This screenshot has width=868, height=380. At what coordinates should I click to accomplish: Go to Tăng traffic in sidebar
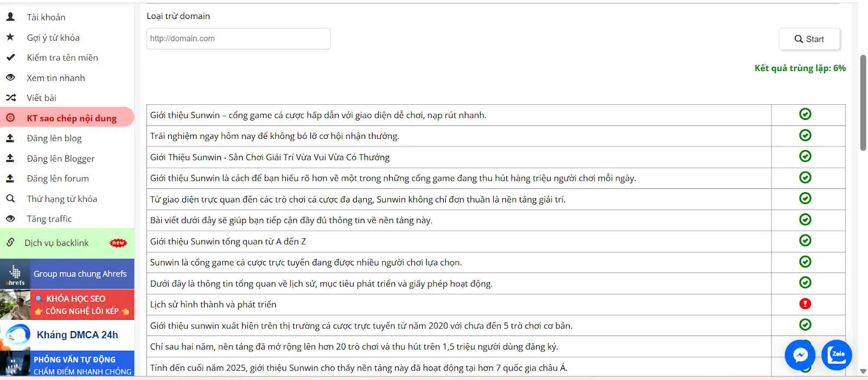click(x=49, y=219)
